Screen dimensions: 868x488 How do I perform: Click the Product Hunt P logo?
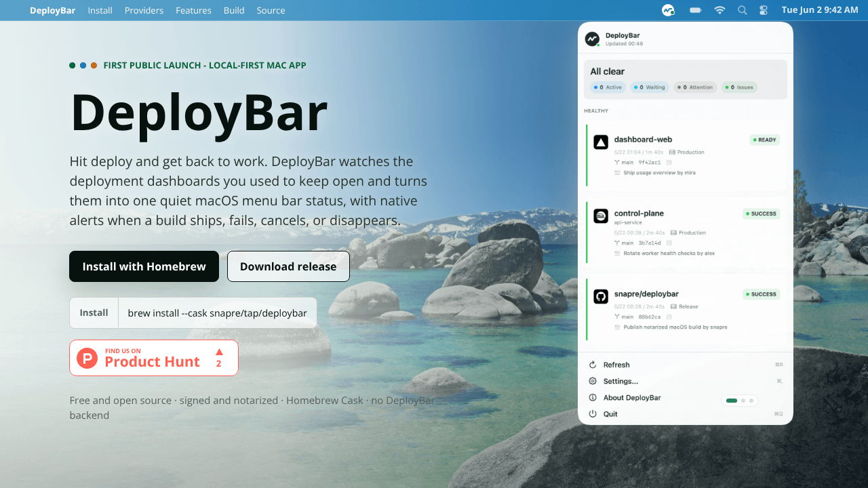(x=87, y=358)
